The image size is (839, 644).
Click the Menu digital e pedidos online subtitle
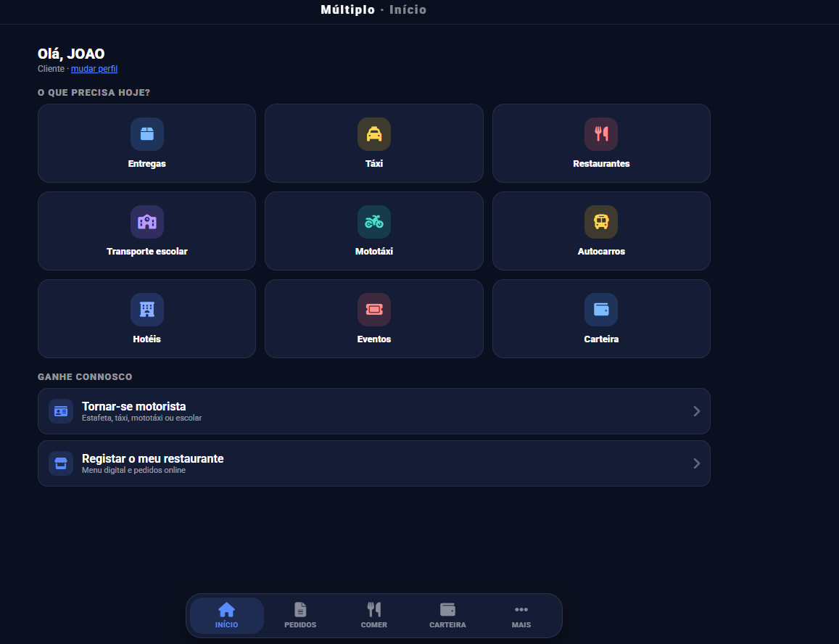(x=133, y=471)
